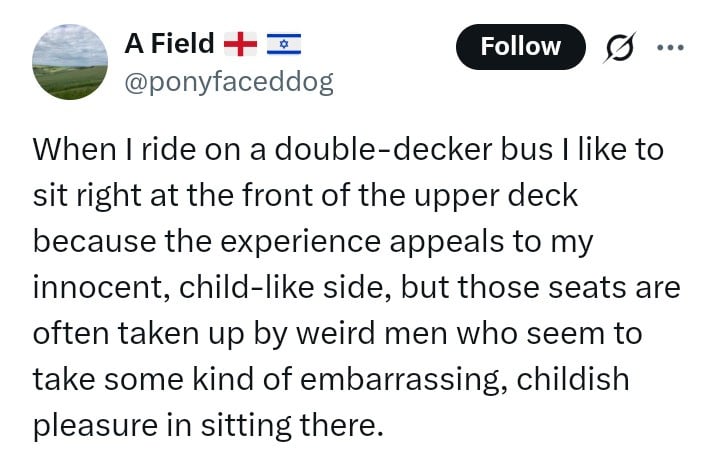Click the Israel flag emoji beside the name
The image size is (720, 459).
[x=285, y=44]
